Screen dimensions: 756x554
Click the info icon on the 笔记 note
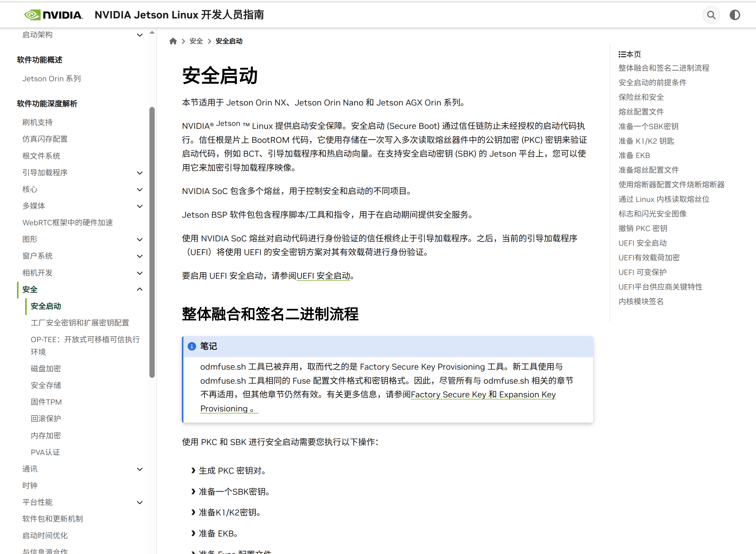coord(192,347)
